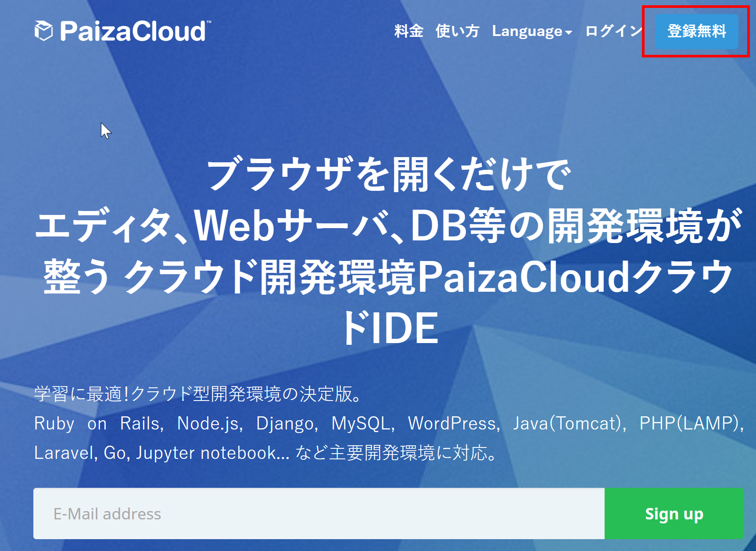Open the ログイン login link
The image size is (756, 551).
click(614, 31)
